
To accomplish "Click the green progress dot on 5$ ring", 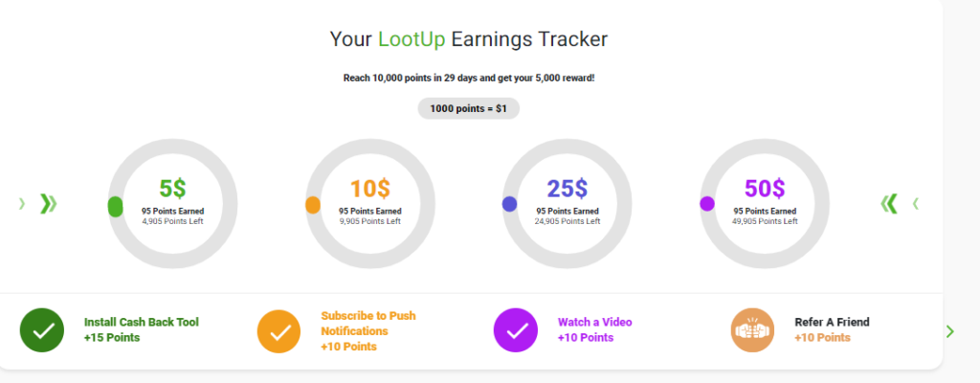I will pos(115,207).
